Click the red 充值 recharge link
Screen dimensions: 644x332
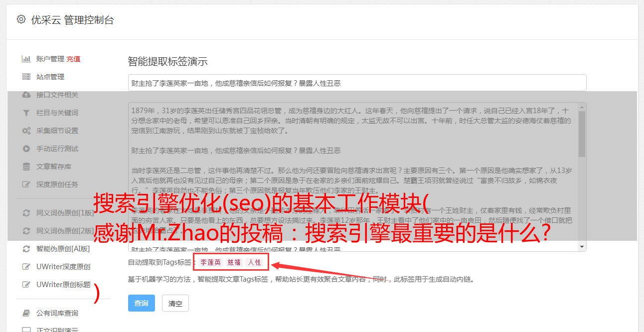point(73,59)
